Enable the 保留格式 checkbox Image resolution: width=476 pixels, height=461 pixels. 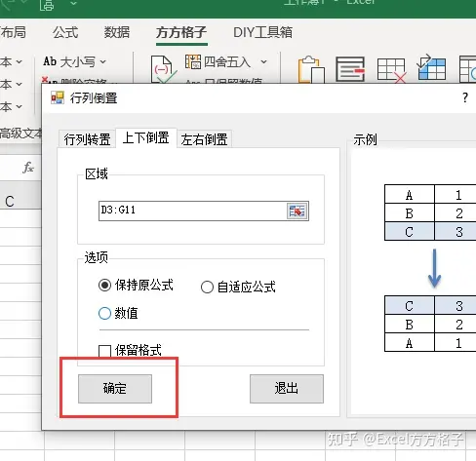point(104,351)
